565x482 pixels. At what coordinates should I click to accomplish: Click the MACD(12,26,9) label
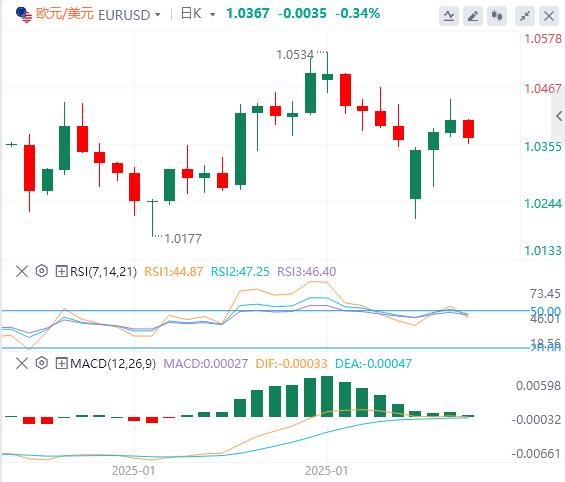113,363
